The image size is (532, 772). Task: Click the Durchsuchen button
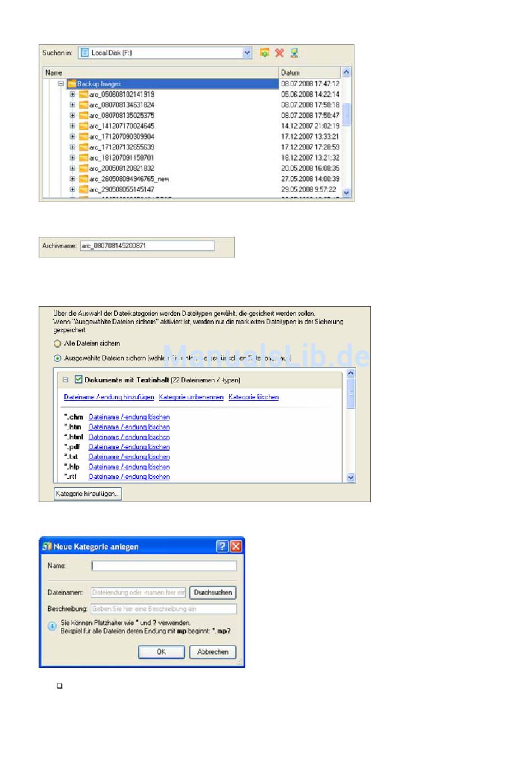coord(213,592)
